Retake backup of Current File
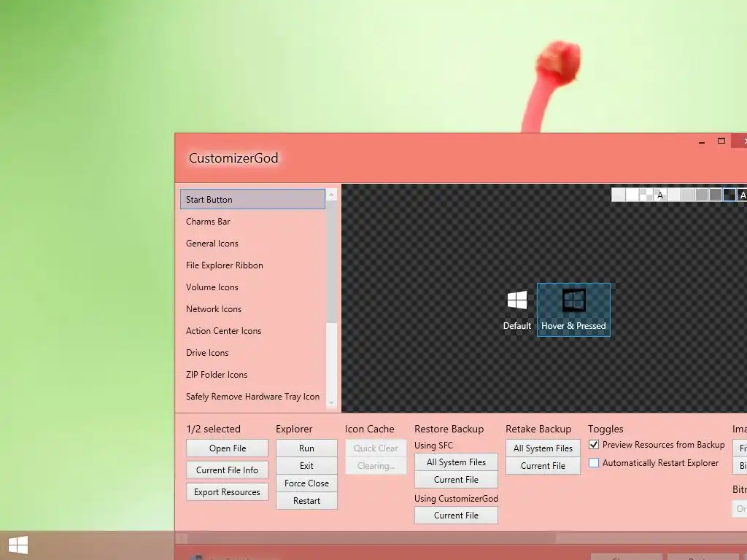747x560 pixels. (543, 466)
